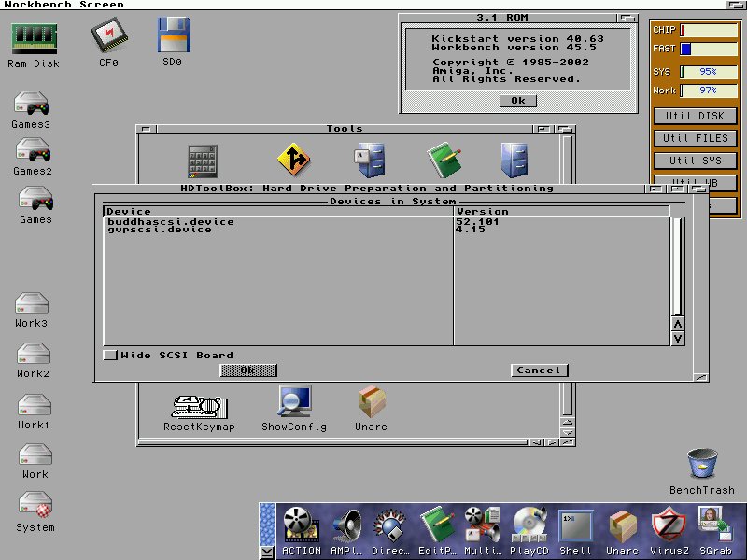
Task: Select the Work3 drive icon
Action: coord(32,303)
